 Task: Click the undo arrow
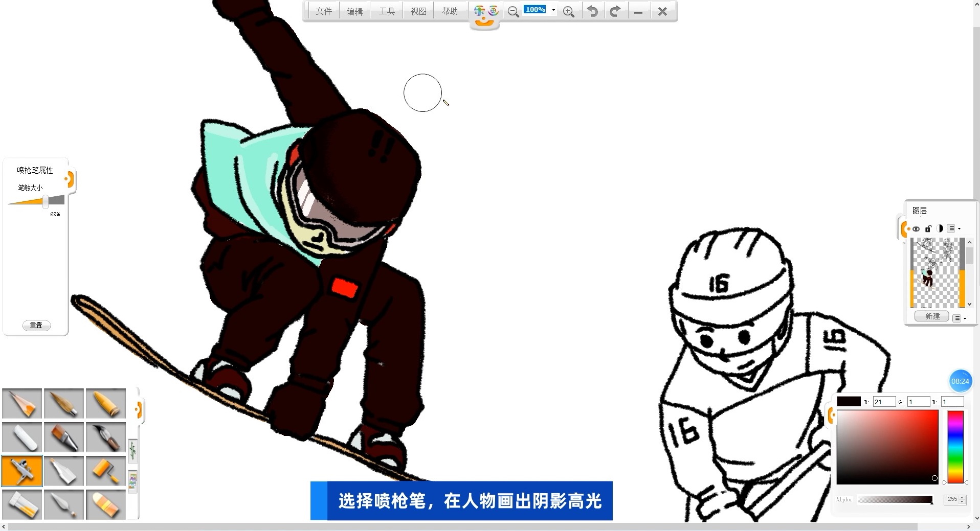592,11
